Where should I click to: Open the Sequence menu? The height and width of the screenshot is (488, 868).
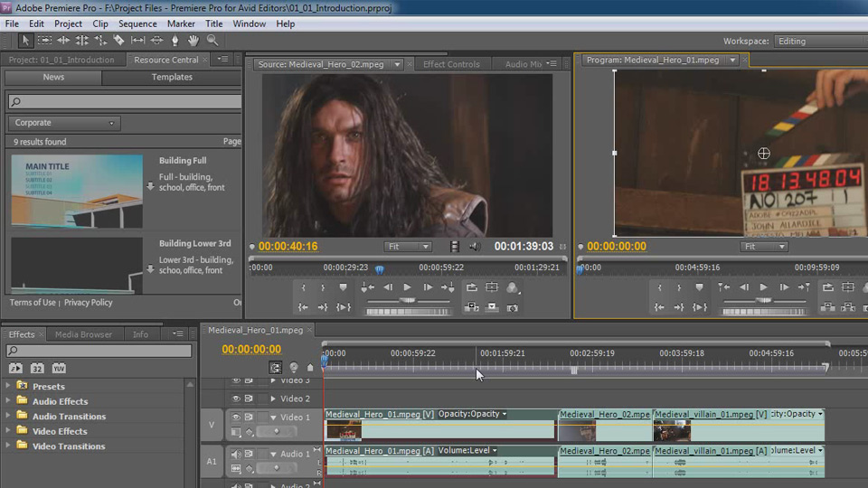tap(137, 23)
